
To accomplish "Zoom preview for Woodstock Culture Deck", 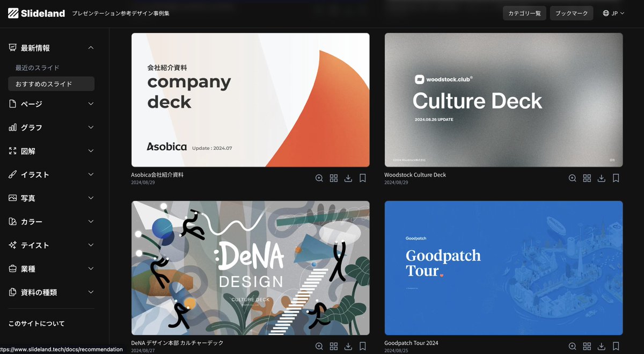I will tap(573, 178).
